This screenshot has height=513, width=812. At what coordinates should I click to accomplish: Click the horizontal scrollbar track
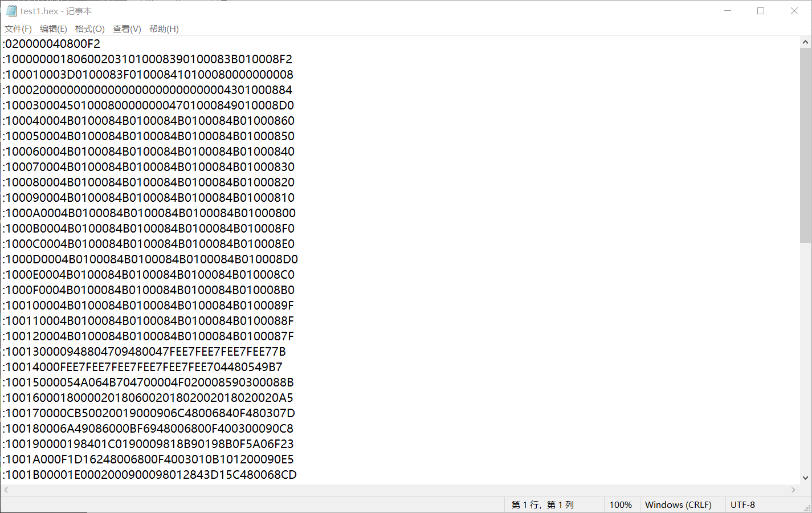(x=399, y=490)
